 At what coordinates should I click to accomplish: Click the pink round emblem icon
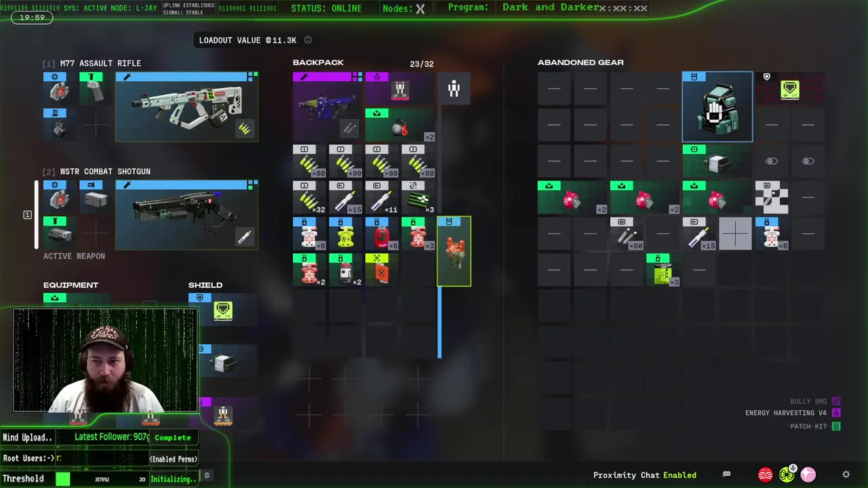click(x=808, y=474)
